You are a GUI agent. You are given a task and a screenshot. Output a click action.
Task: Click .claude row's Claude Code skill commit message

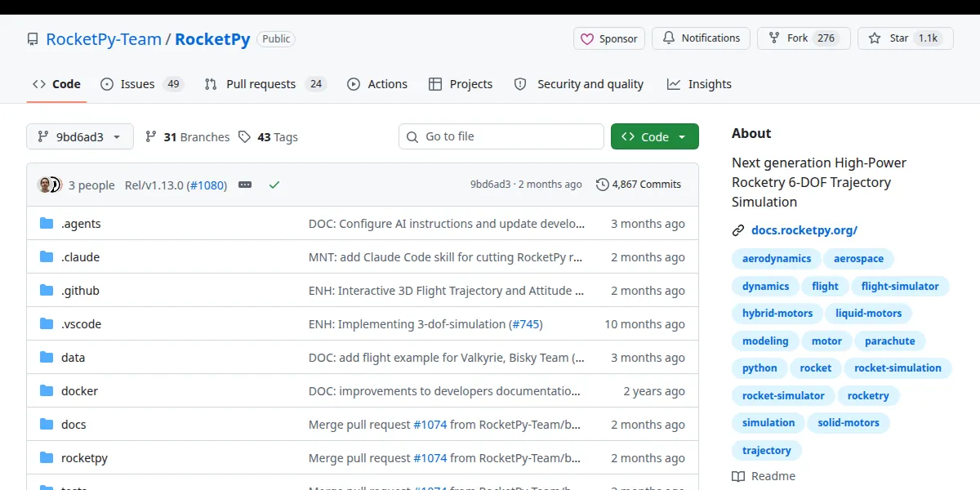(446, 257)
